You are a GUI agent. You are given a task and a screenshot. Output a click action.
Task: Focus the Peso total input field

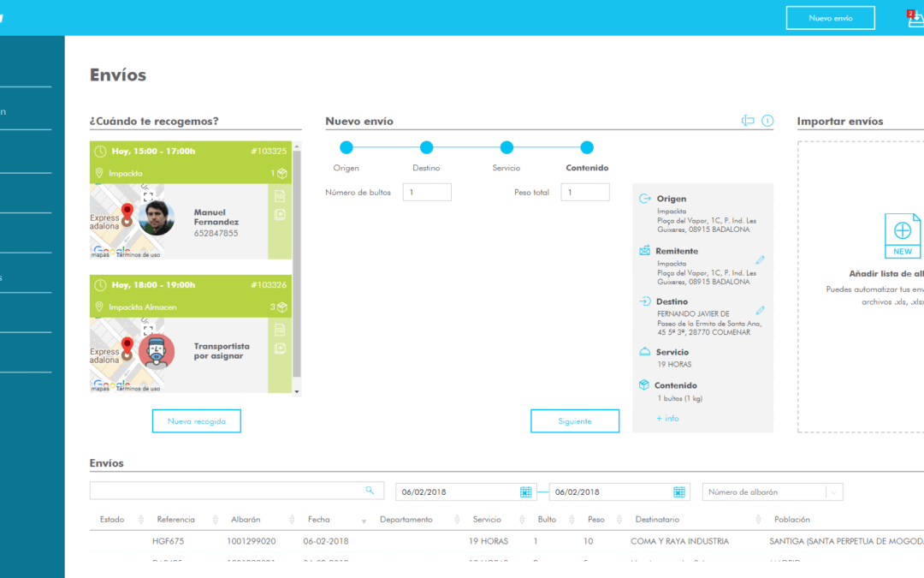tap(585, 193)
